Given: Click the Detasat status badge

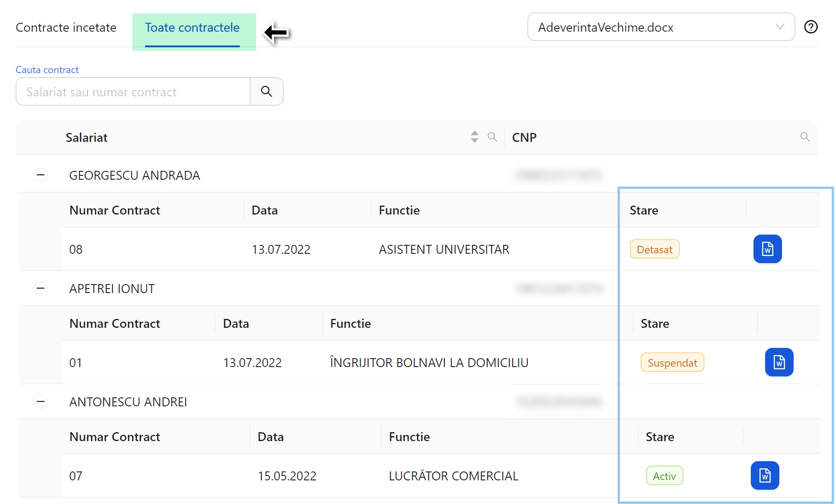Looking at the screenshot, I should pos(654,249).
